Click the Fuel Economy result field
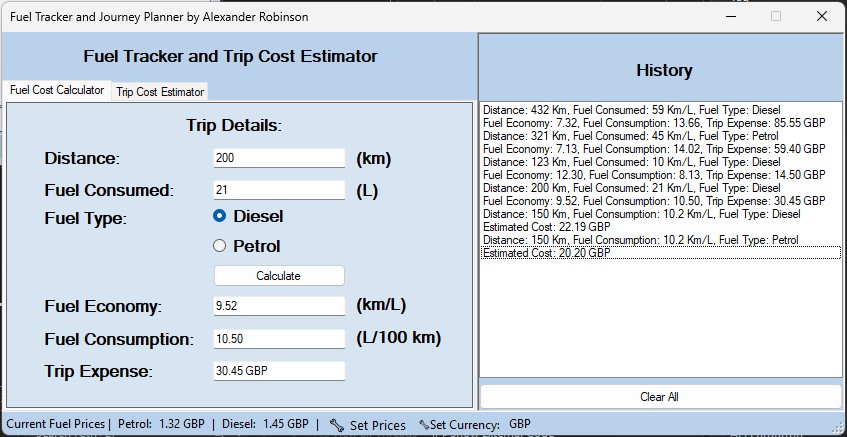The image size is (847, 437). (279, 306)
